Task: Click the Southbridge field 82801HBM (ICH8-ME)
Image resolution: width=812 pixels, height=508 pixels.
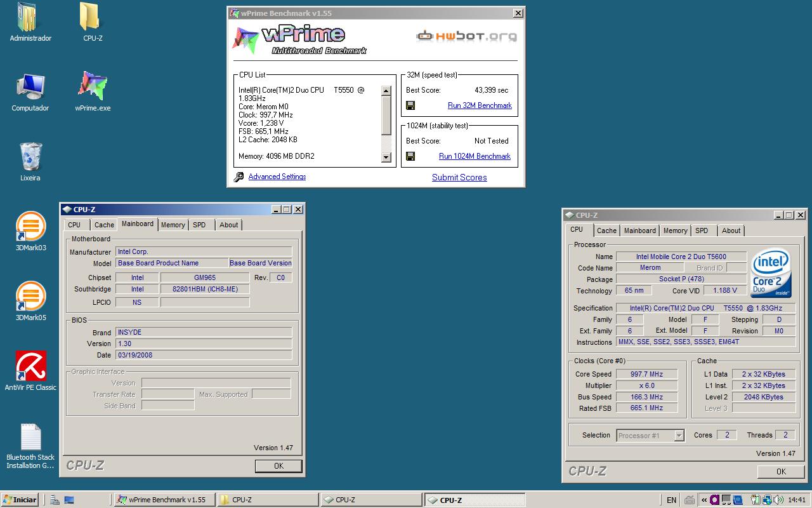Action: 205,289
